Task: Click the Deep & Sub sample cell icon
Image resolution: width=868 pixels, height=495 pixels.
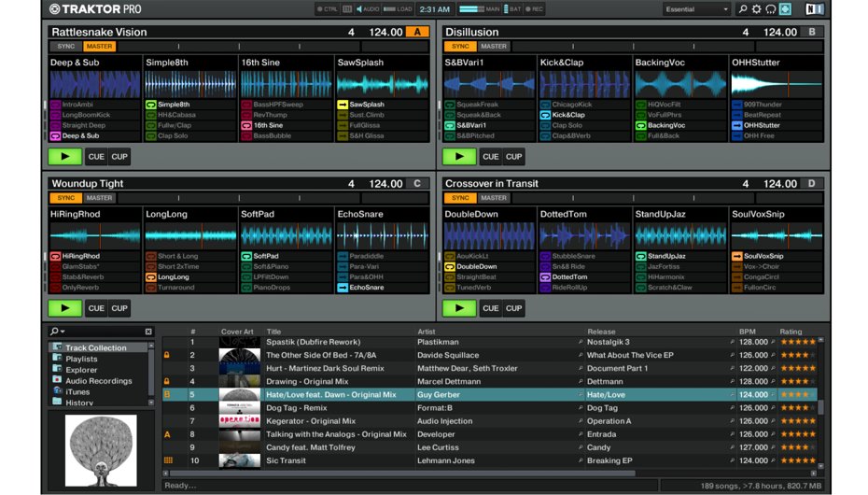Action: pyautogui.click(x=55, y=135)
